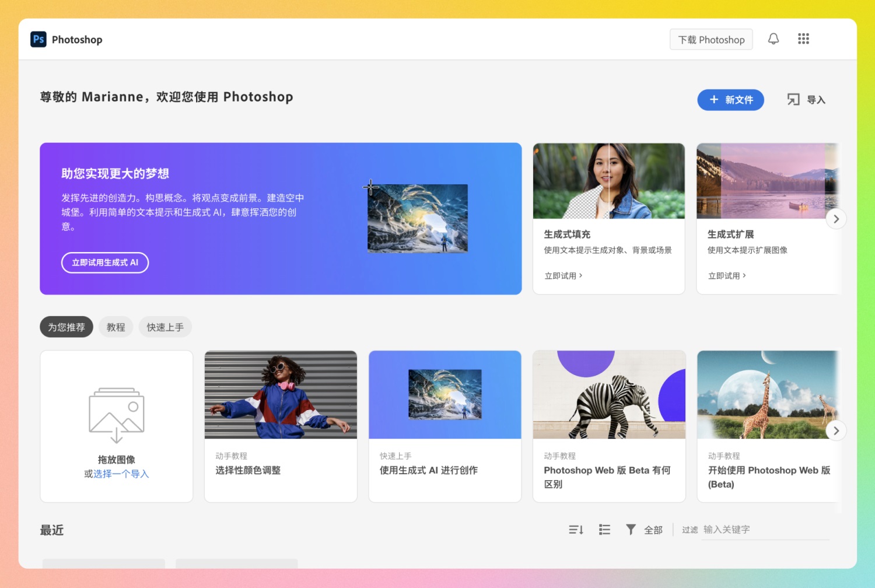Click Photoshop Web 版 Beta 有何区别 title
Screen dimensions: 875x588
pos(607,477)
